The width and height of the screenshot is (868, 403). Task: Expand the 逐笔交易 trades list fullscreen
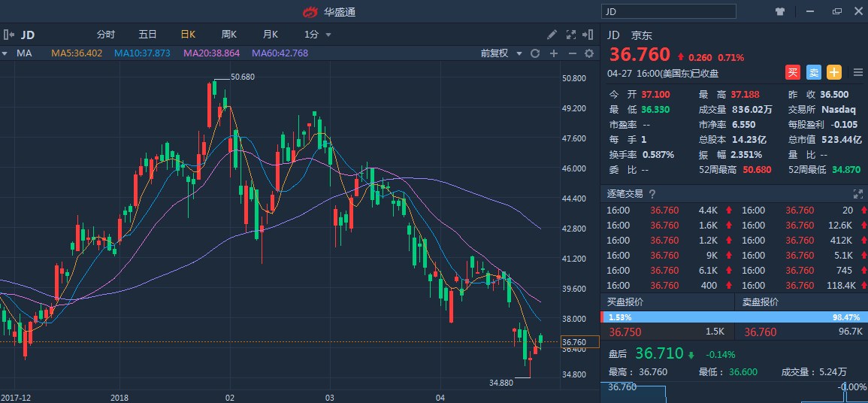pos(856,193)
